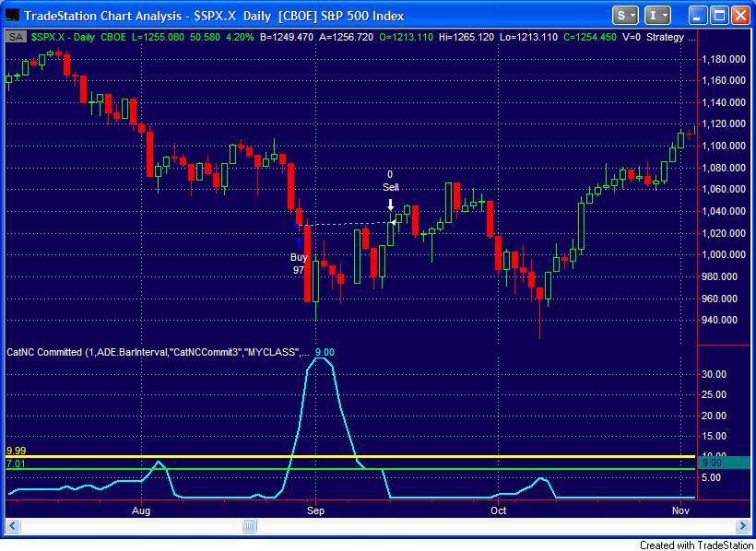Click the 'V=0' volume value
Screen dimensions: 756x551
[632, 37]
